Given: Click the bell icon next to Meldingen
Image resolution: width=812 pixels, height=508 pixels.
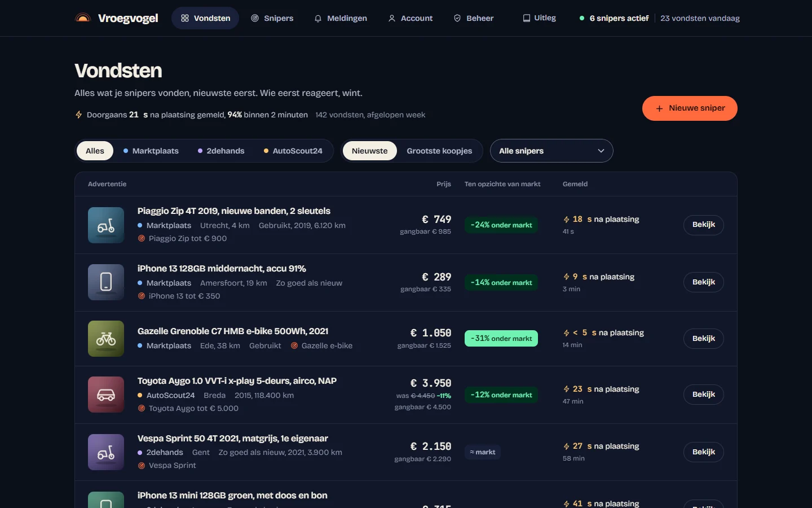Looking at the screenshot, I should 318,18.
